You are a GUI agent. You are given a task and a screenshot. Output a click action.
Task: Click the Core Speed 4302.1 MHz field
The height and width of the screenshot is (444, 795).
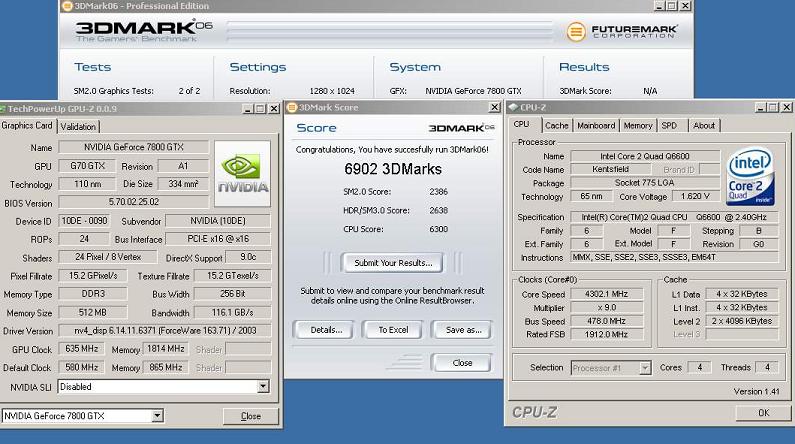(x=606, y=294)
